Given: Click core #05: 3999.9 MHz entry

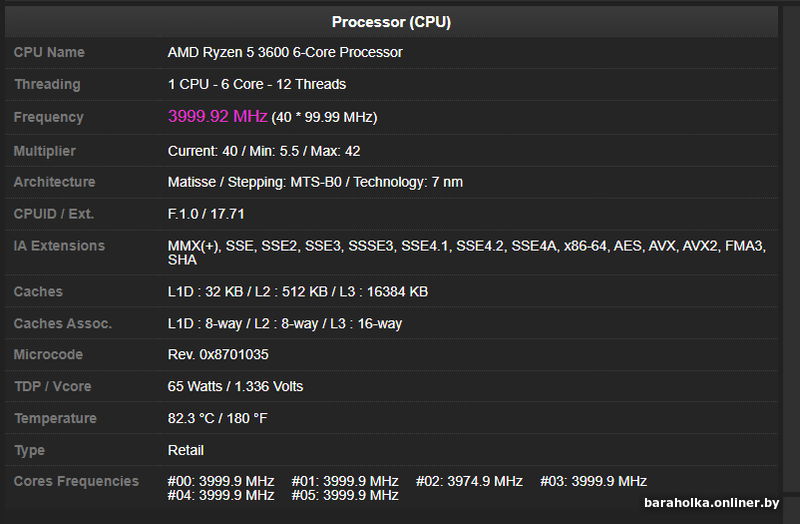Looking at the screenshot, I should click(345, 495).
